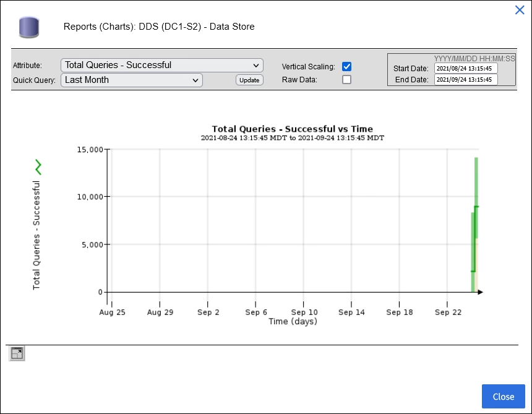Image resolution: width=532 pixels, height=414 pixels.
Task: Enable the Raw Data checkbox
Action: 347,80
